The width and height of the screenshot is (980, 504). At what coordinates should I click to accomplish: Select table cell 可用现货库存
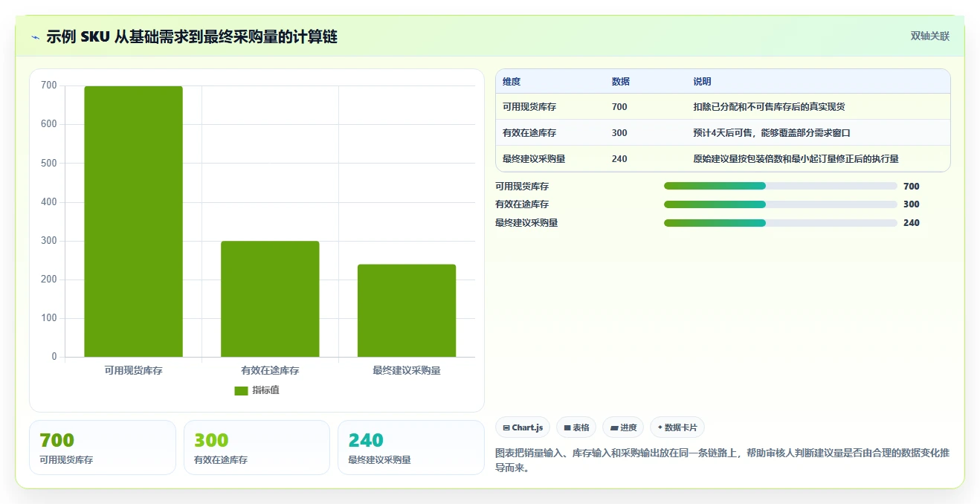tap(529, 107)
